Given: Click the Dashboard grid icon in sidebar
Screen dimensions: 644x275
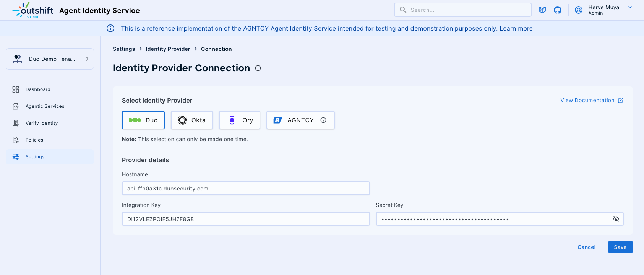Looking at the screenshot, I should point(16,89).
